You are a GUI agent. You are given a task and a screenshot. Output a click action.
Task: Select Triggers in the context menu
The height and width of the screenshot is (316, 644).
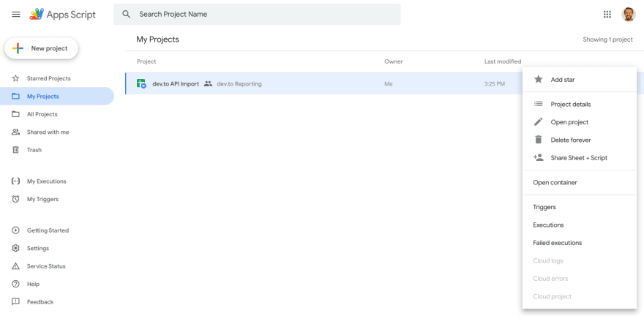coord(544,207)
